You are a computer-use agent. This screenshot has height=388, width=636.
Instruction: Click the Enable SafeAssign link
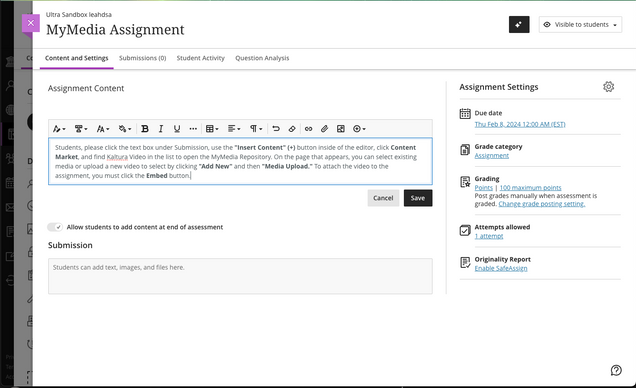click(x=501, y=268)
